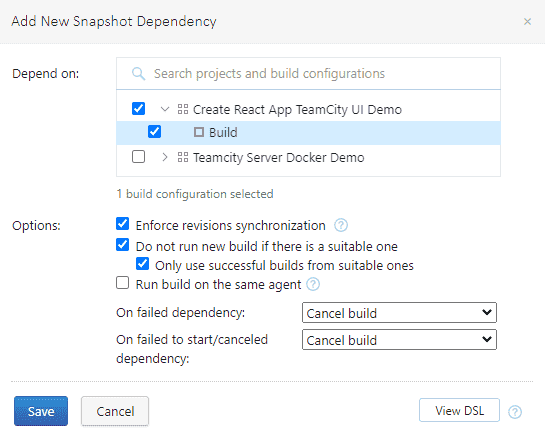
Task: Click the View DSL button
Action: [459, 410]
